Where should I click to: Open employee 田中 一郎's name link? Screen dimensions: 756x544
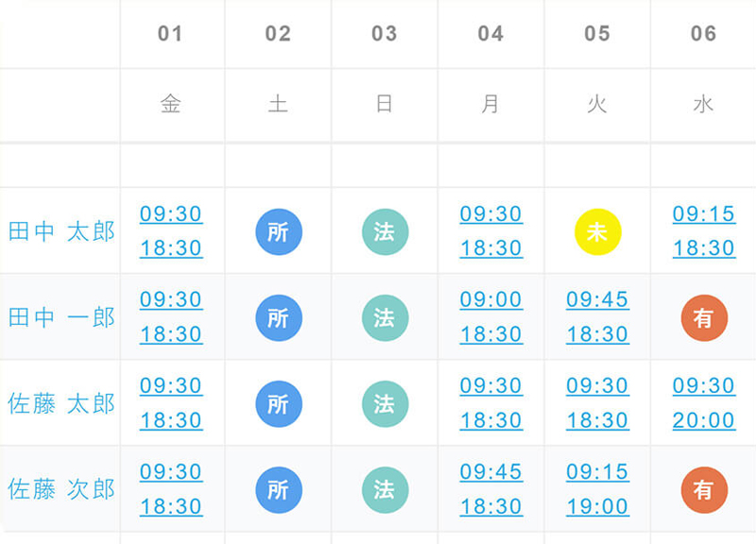tap(61, 318)
